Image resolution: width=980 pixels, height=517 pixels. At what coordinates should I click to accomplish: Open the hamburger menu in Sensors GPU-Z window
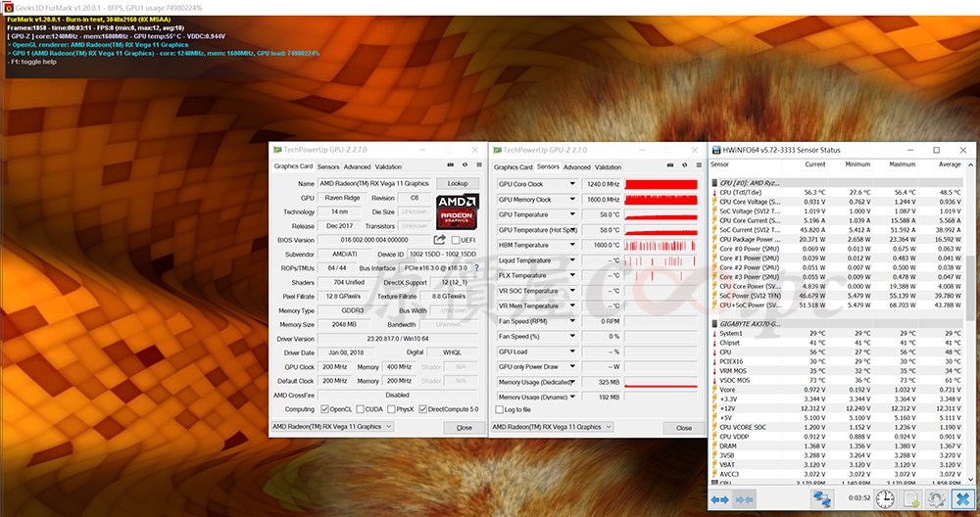[x=700, y=164]
